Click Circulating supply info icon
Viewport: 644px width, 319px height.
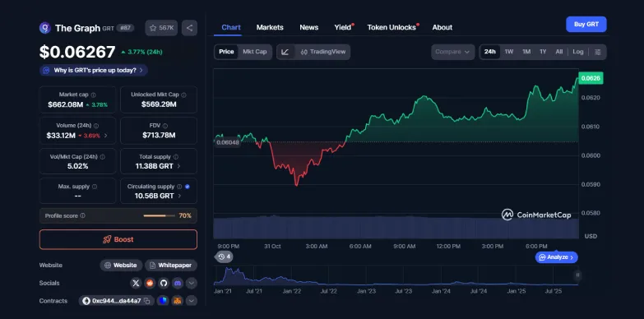point(179,187)
